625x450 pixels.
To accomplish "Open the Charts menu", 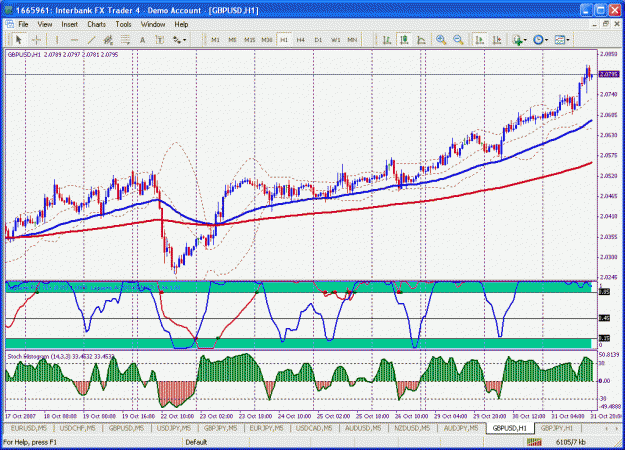I will point(96,24).
